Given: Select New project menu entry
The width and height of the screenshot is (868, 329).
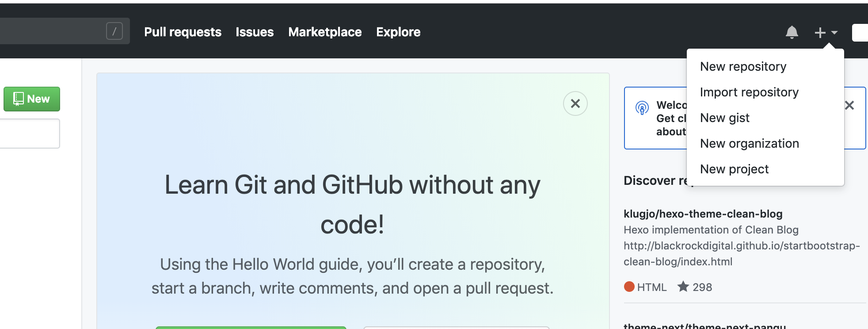Looking at the screenshot, I should [x=765, y=169].
